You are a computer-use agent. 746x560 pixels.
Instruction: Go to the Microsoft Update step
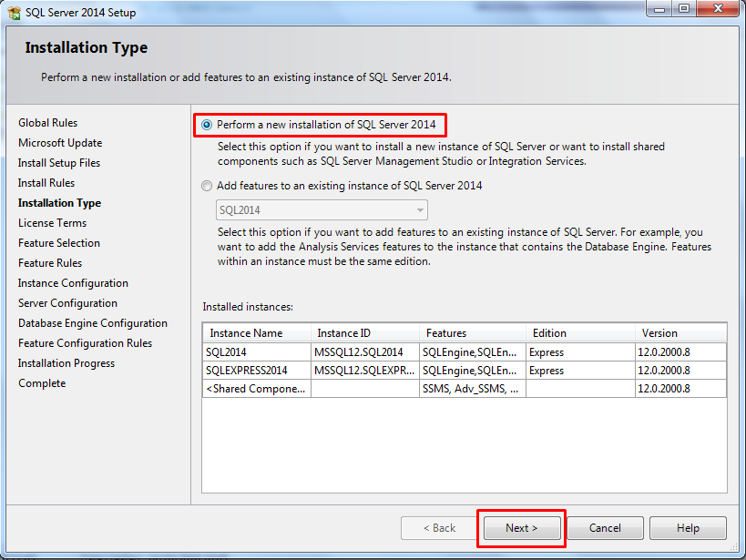click(x=60, y=143)
